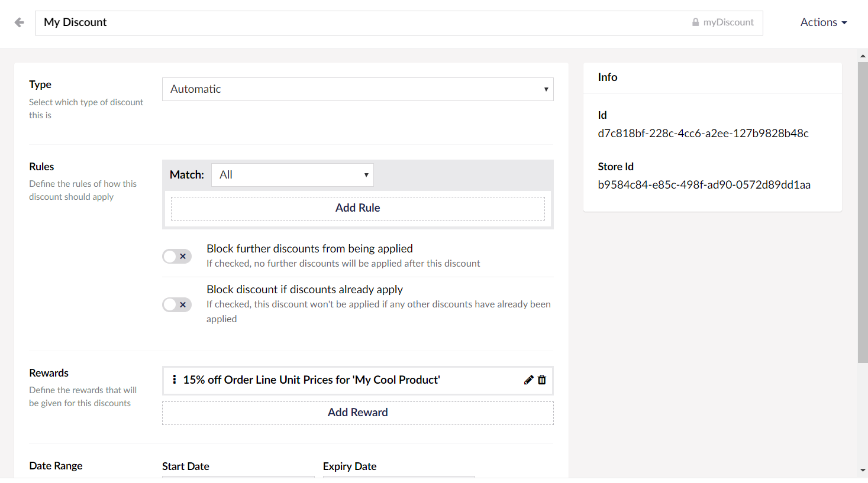Click the Rules section heading
Viewport: 868px width, 483px height.
tap(41, 167)
